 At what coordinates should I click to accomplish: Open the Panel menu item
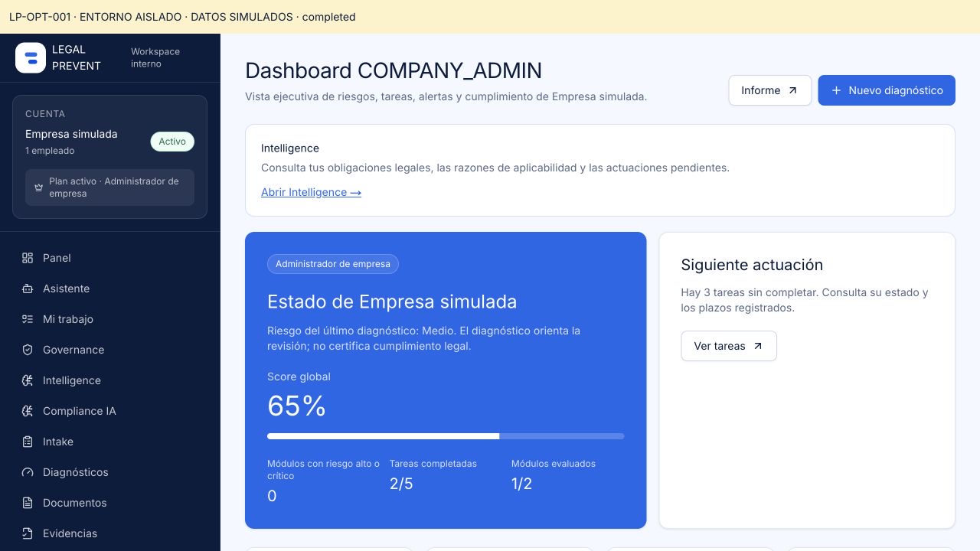pos(110,258)
